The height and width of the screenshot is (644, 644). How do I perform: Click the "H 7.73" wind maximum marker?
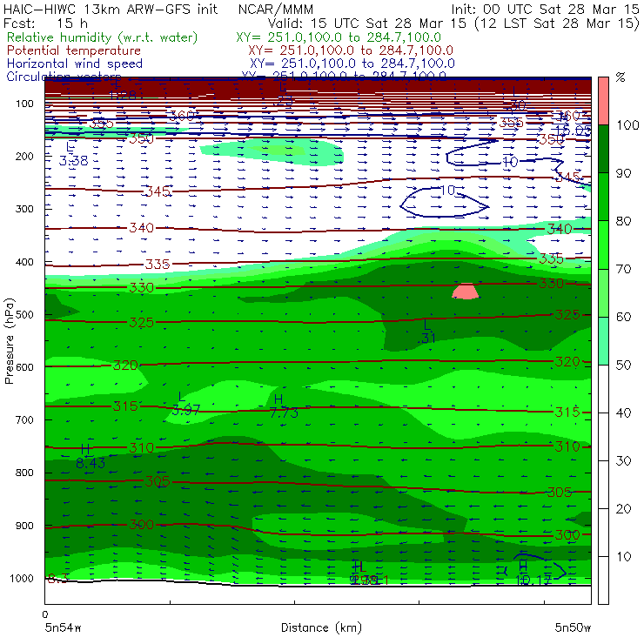click(x=284, y=406)
